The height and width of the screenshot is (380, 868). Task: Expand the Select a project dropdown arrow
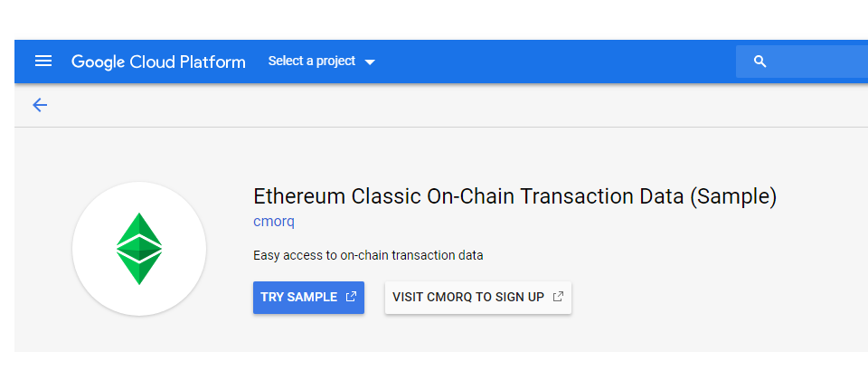click(370, 62)
